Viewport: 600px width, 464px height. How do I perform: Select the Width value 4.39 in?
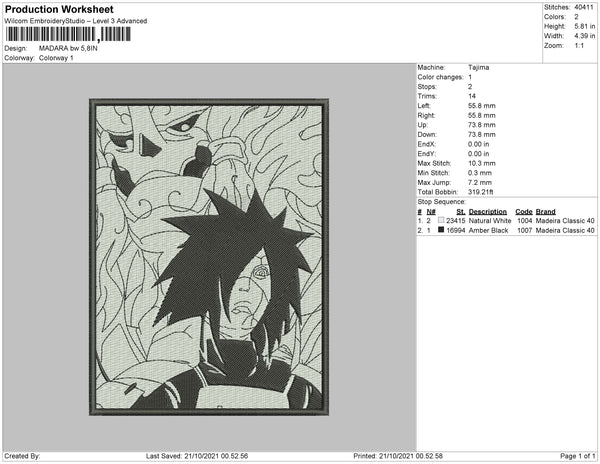585,36
